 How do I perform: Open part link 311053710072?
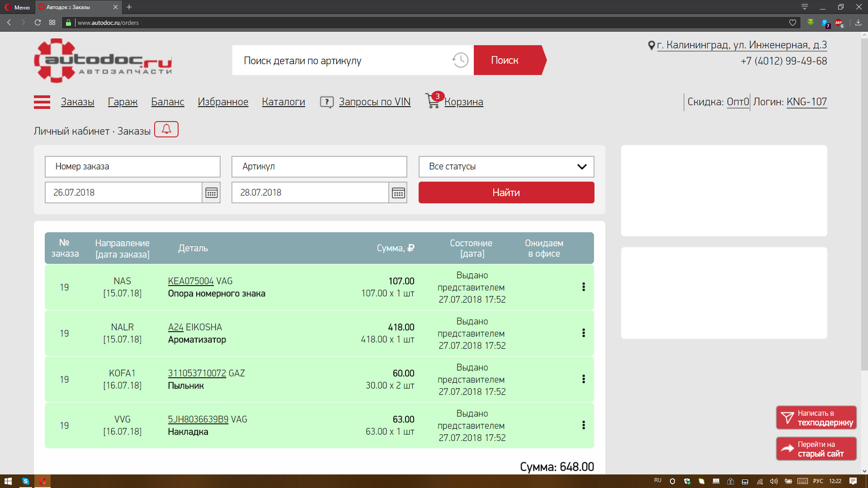197,373
